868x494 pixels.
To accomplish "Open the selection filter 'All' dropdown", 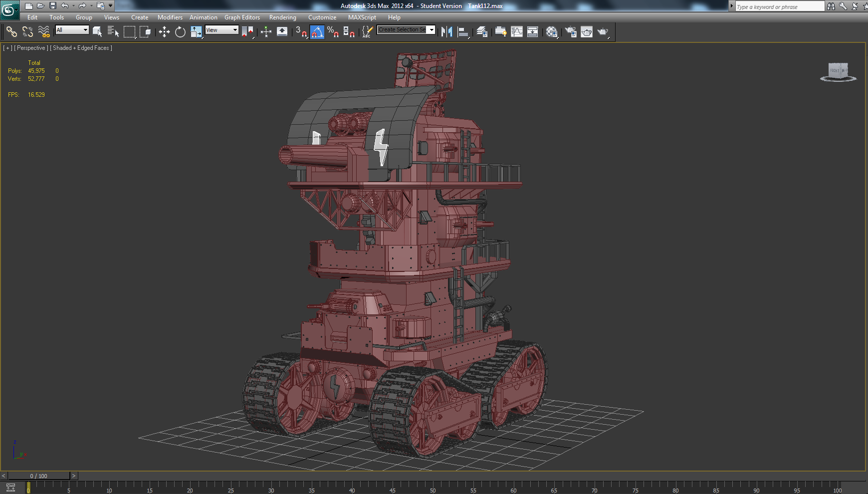I will 72,30.
